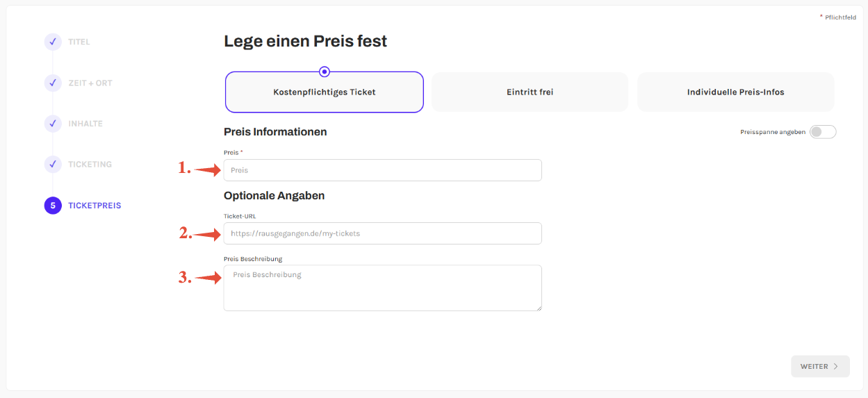Click the checkmark icon beside INHALTE
This screenshot has width=868, height=398.
point(53,124)
